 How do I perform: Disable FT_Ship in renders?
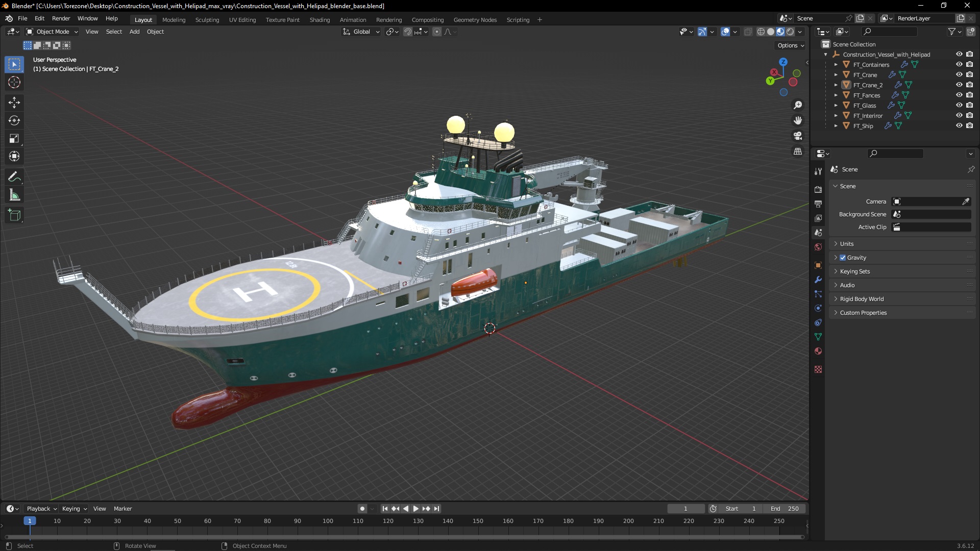pos(969,126)
